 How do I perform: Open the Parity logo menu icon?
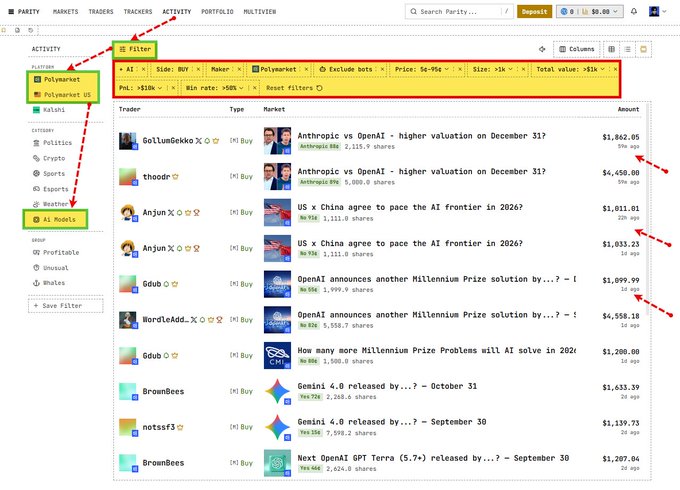click(x=11, y=12)
